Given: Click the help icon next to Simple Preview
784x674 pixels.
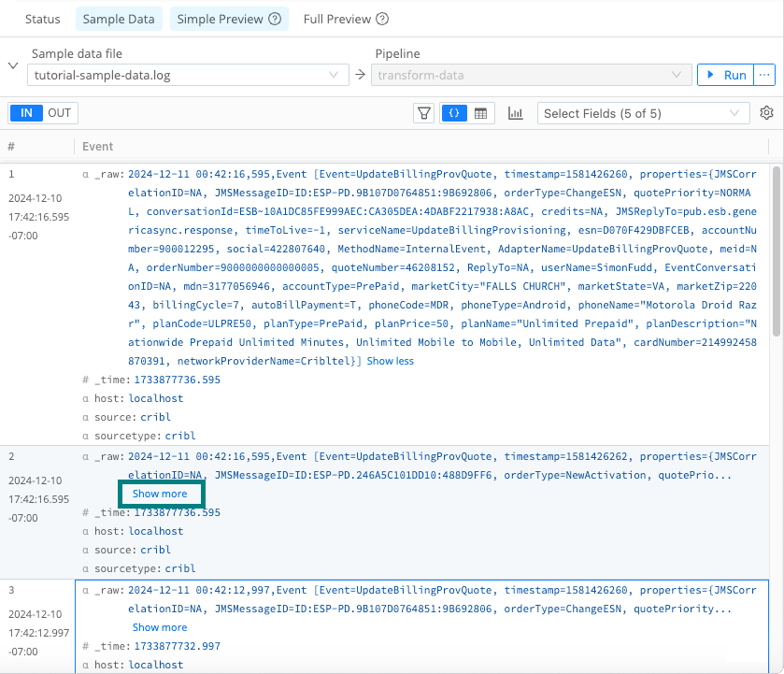Looking at the screenshot, I should coord(274,19).
